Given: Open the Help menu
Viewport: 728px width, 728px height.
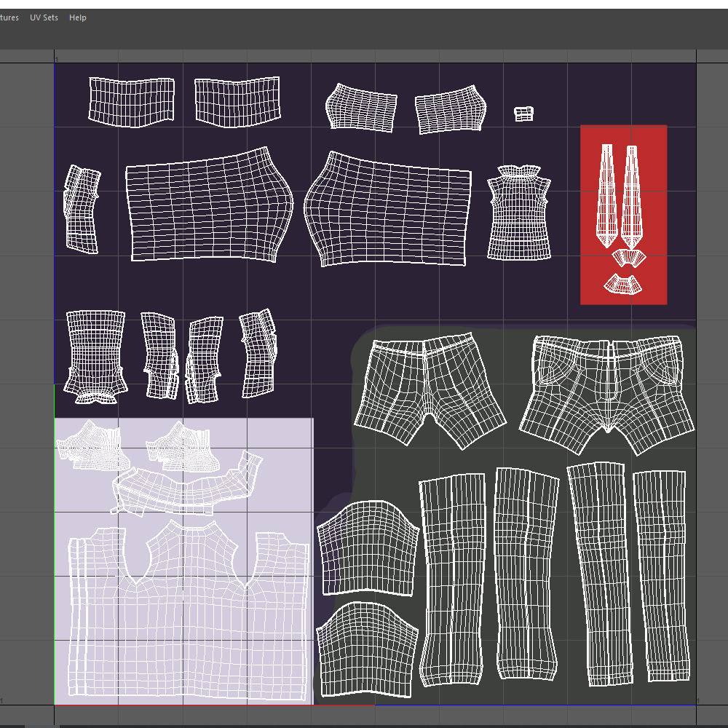Looking at the screenshot, I should pyautogui.click(x=78, y=17).
